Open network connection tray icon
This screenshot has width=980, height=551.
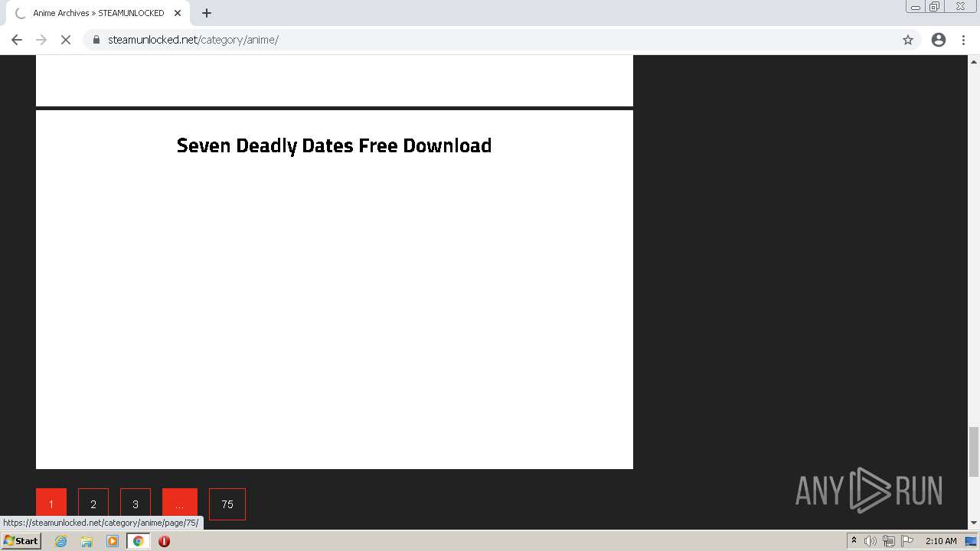(x=889, y=541)
